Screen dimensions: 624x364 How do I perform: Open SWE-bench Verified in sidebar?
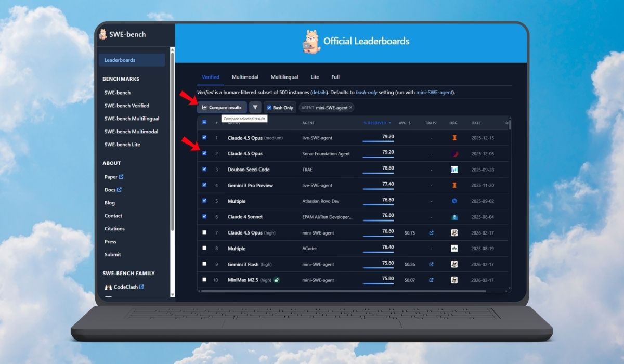(x=126, y=106)
